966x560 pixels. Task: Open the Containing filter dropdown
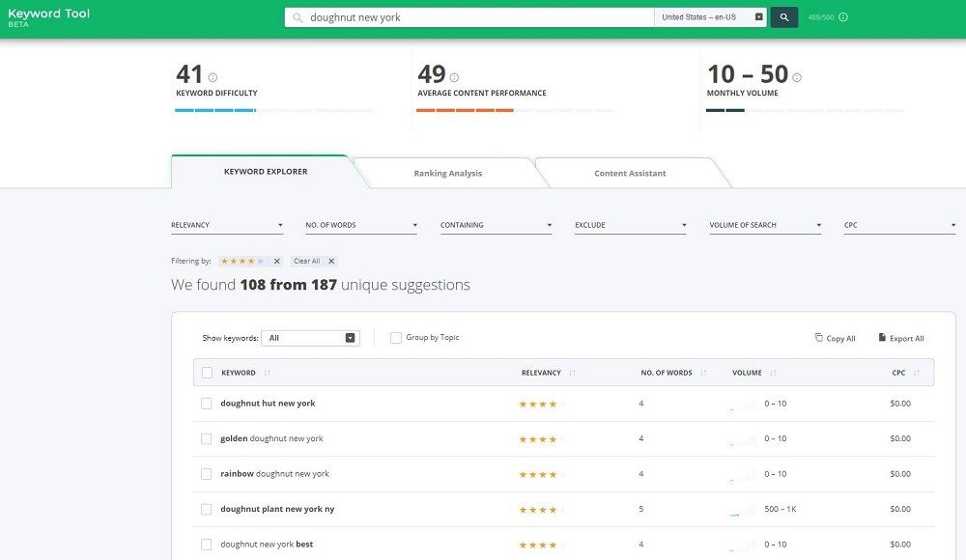click(496, 226)
